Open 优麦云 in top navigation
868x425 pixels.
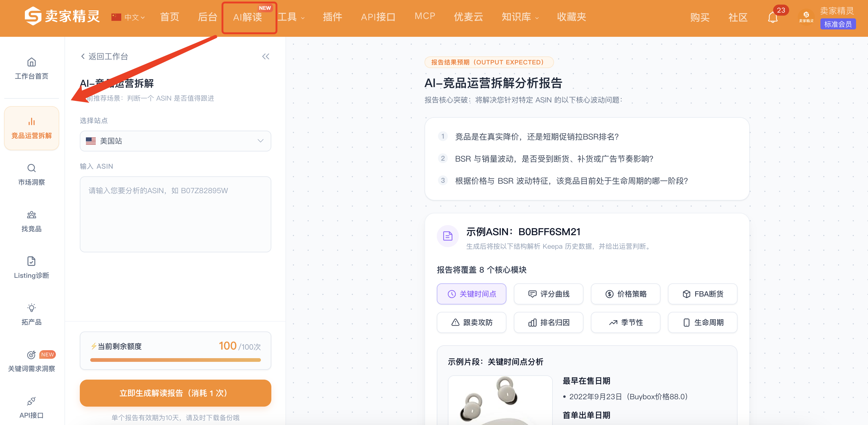pyautogui.click(x=468, y=17)
